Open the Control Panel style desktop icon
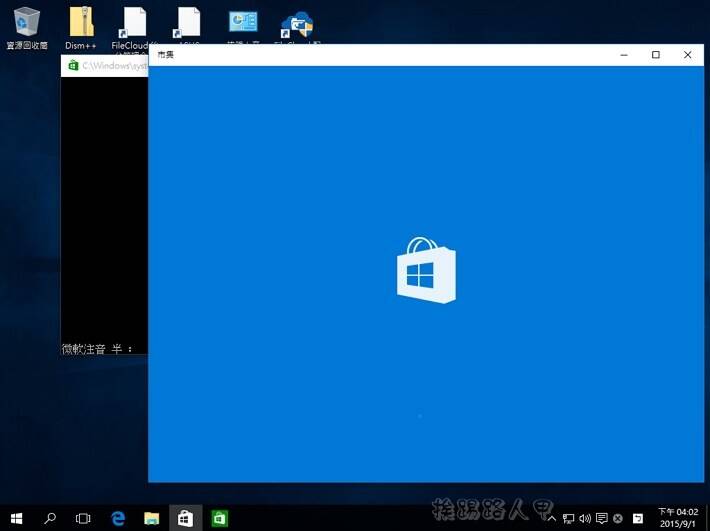Screen dimensions: 710x531 point(243,21)
